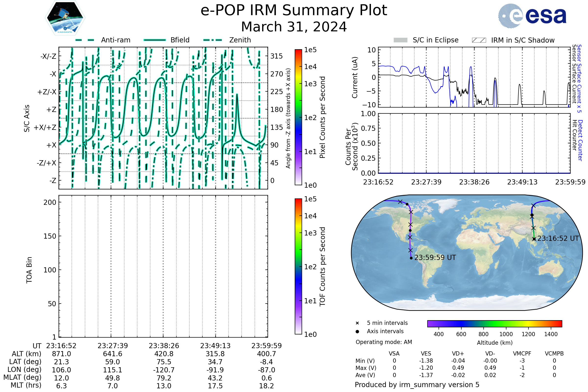Click the TOF Counts per Second colorbar
The image size is (588, 392).
tap(298, 266)
